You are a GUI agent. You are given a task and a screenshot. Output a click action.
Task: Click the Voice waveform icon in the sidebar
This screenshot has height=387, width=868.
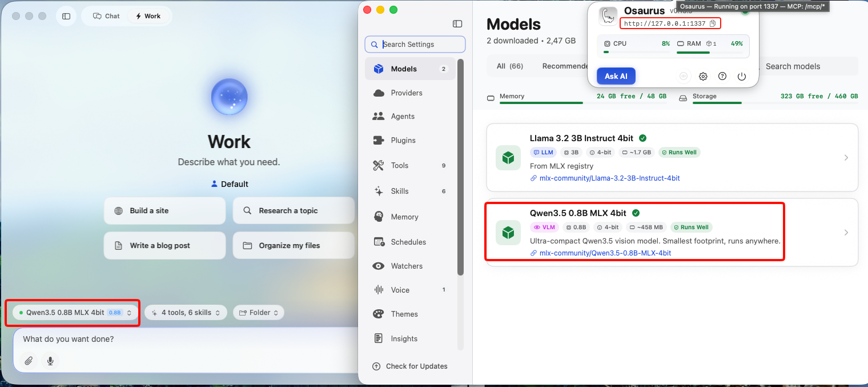point(379,290)
